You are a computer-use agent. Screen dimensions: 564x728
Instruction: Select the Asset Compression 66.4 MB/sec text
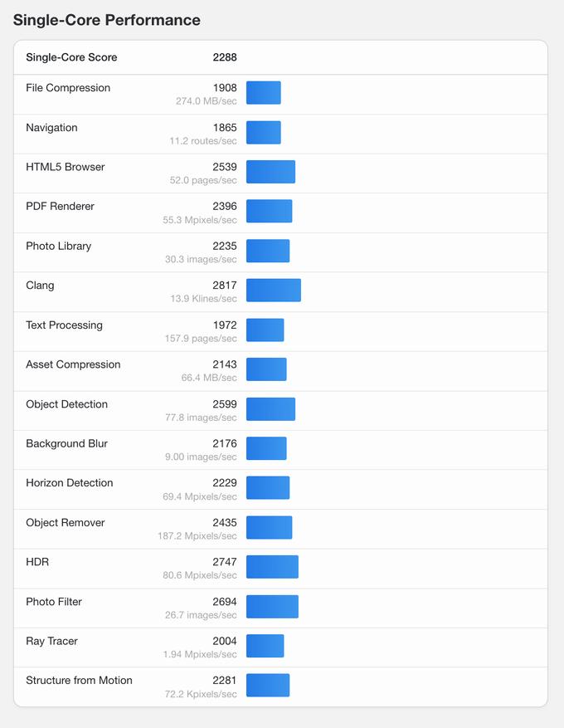209,378
